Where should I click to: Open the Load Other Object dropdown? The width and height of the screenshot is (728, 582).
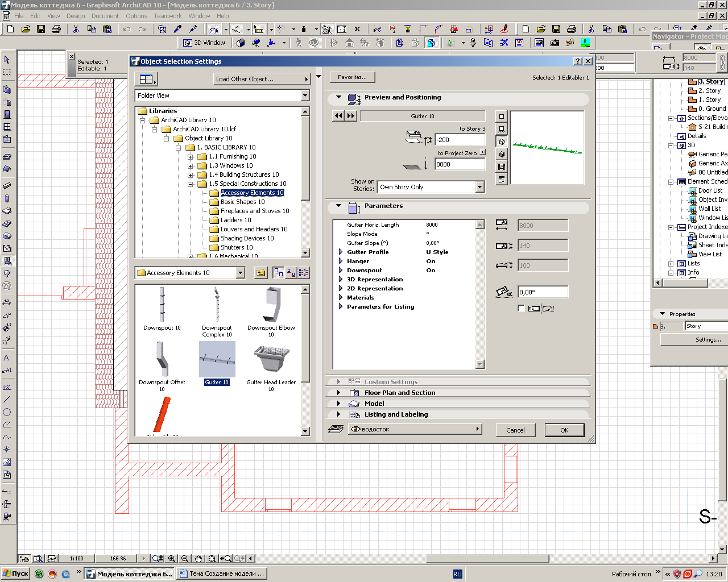point(262,79)
